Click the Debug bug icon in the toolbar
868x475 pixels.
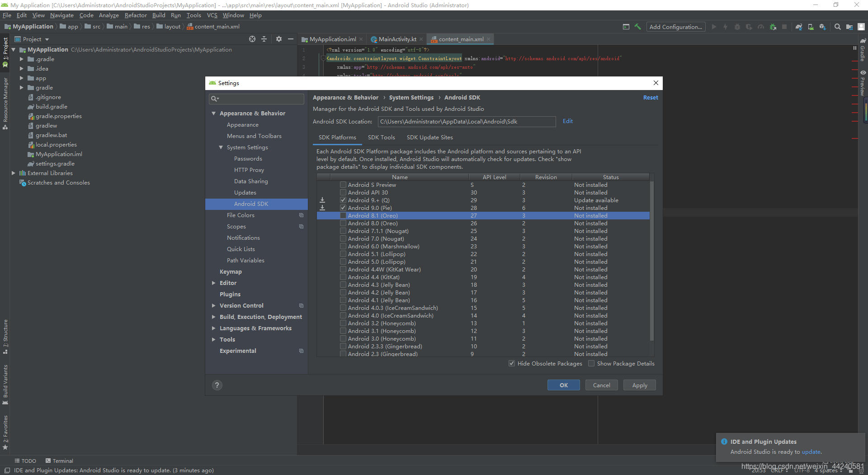[737, 27]
